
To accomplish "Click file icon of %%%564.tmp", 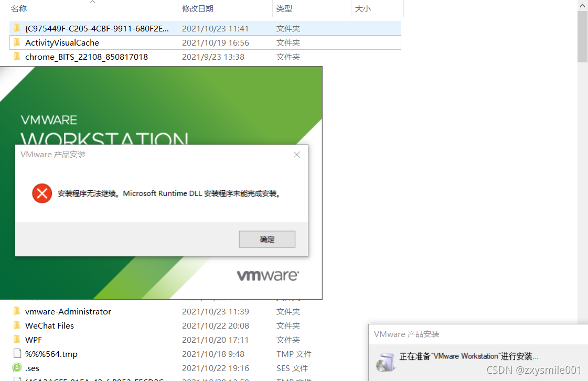I will pyautogui.click(x=17, y=354).
